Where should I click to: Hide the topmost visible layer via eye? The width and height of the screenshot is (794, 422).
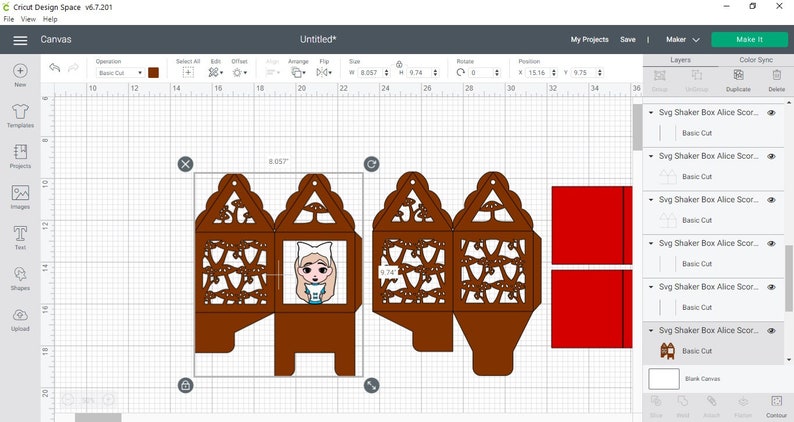(771, 112)
